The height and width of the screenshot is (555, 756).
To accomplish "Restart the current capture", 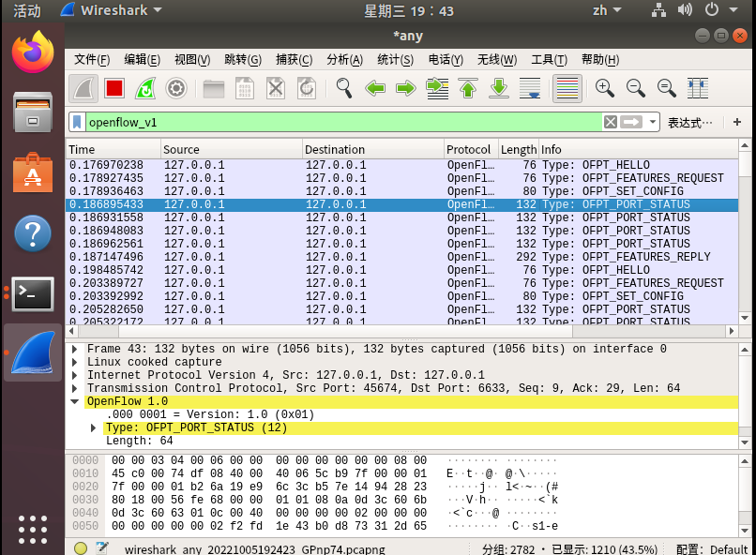I will point(145,89).
